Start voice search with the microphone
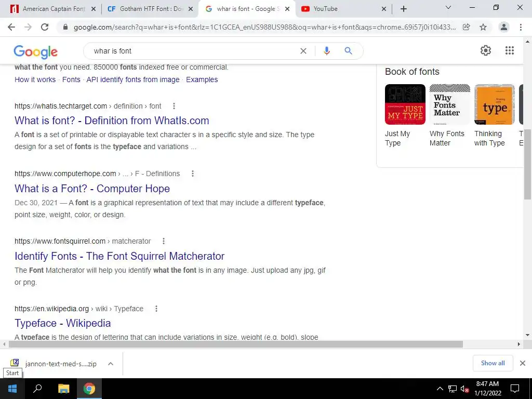The image size is (532, 399). (x=326, y=51)
